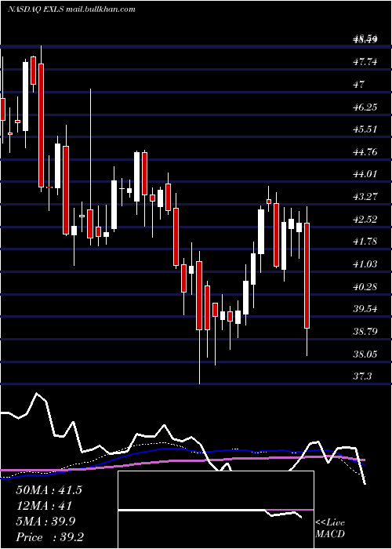The image size is (392, 549).
Task: Click the 41.03 price level label
Action: coord(365,264)
